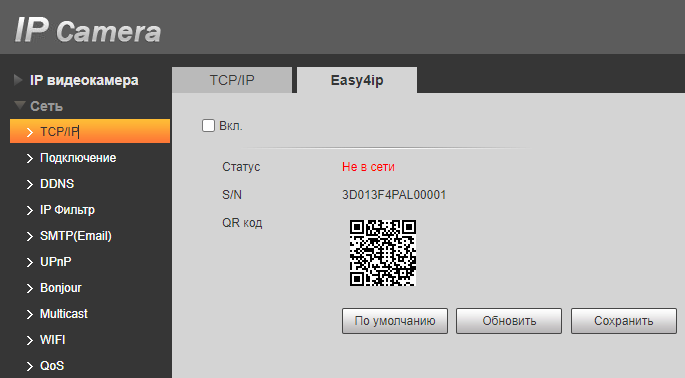Image resolution: width=685 pixels, height=378 pixels.
Task: Select Bonjour in the sidebar
Action: (x=61, y=288)
